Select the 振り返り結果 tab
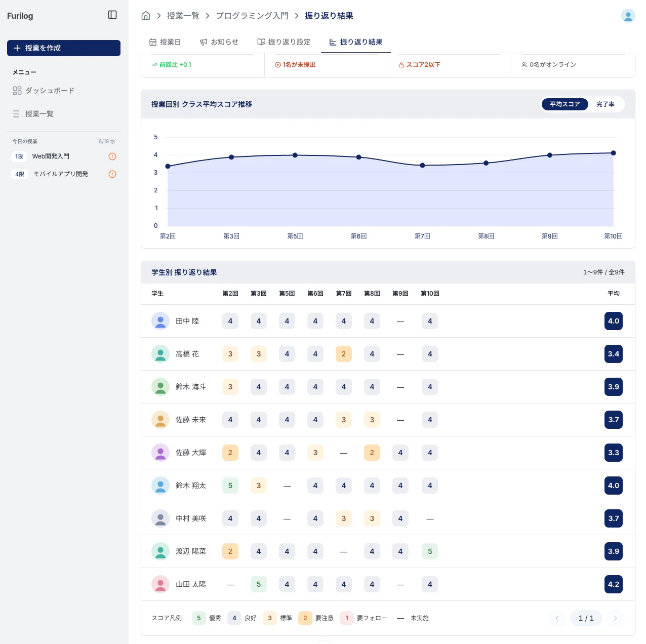The width and height of the screenshot is (646, 644). click(x=356, y=42)
